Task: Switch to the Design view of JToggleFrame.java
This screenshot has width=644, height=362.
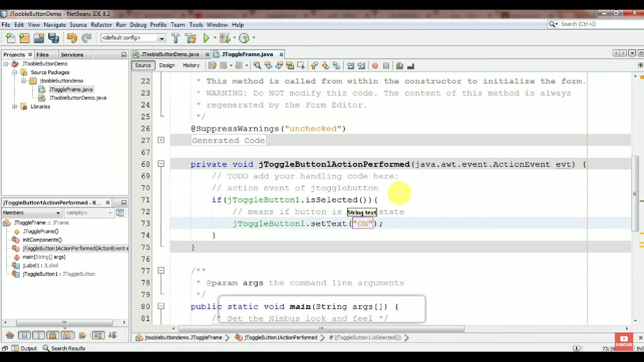Action: pos(167,65)
